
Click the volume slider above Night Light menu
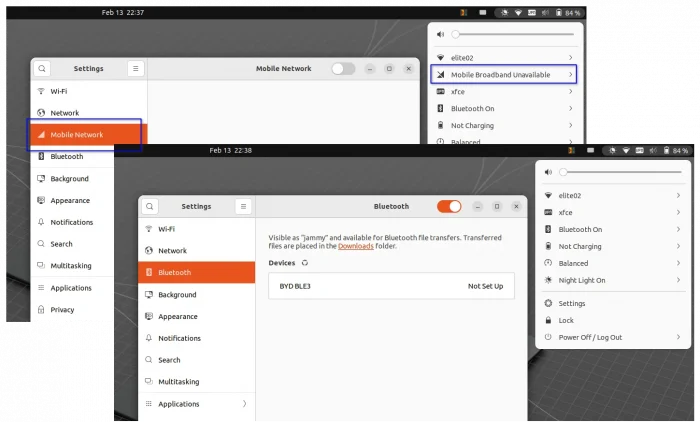click(x=620, y=172)
